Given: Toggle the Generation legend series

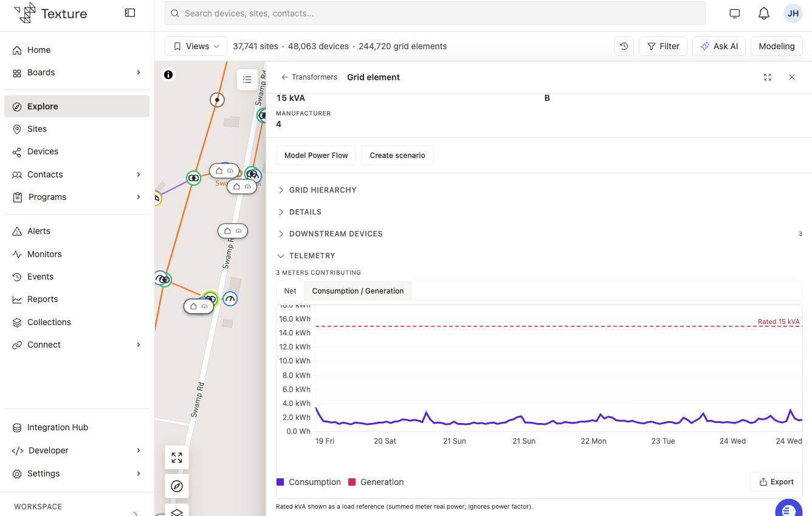Looking at the screenshot, I should [x=376, y=482].
